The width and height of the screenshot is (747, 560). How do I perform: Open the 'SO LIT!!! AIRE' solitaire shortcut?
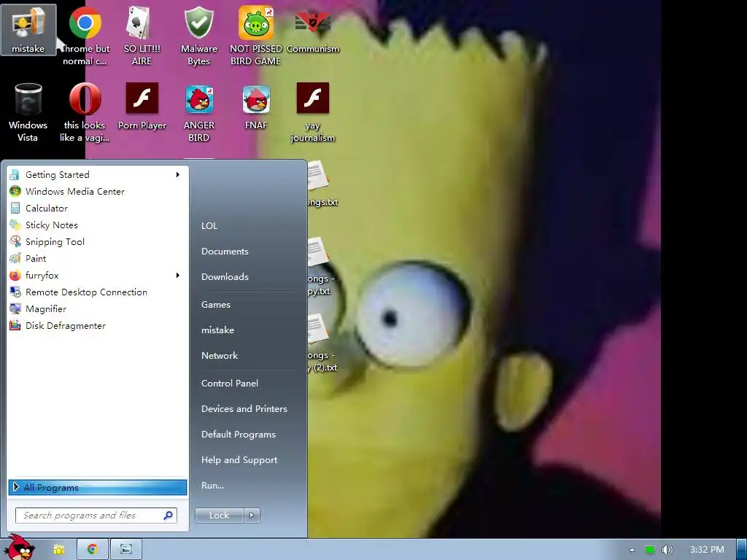(x=142, y=36)
